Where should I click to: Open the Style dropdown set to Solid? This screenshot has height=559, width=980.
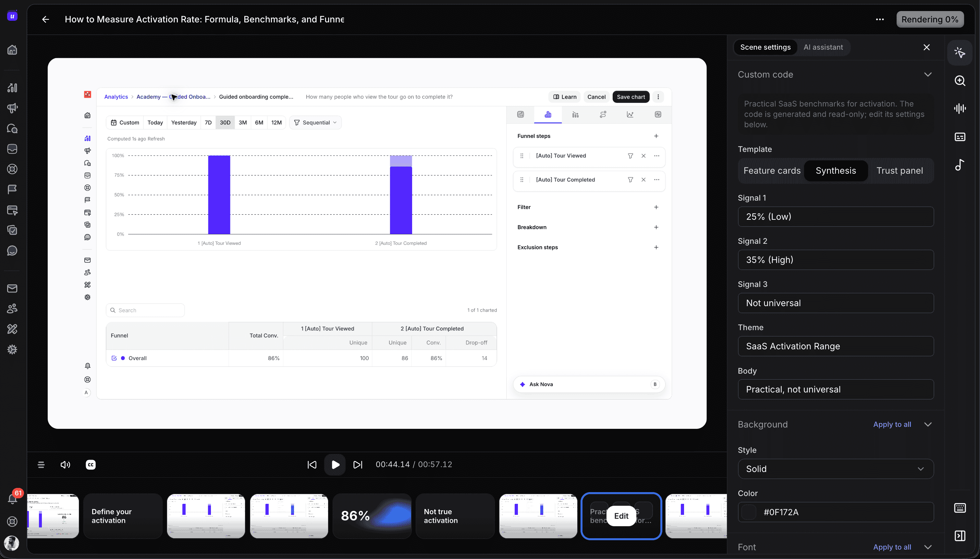point(836,469)
